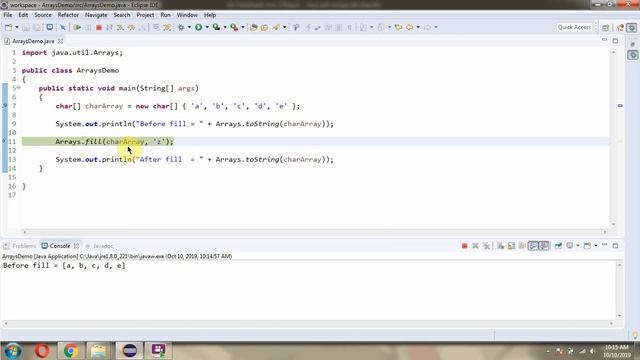Image resolution: width=640 pixels, height=360 pixels.
Task: Open the Opera browser taskbar icon
Action: [x=42, y=351]
